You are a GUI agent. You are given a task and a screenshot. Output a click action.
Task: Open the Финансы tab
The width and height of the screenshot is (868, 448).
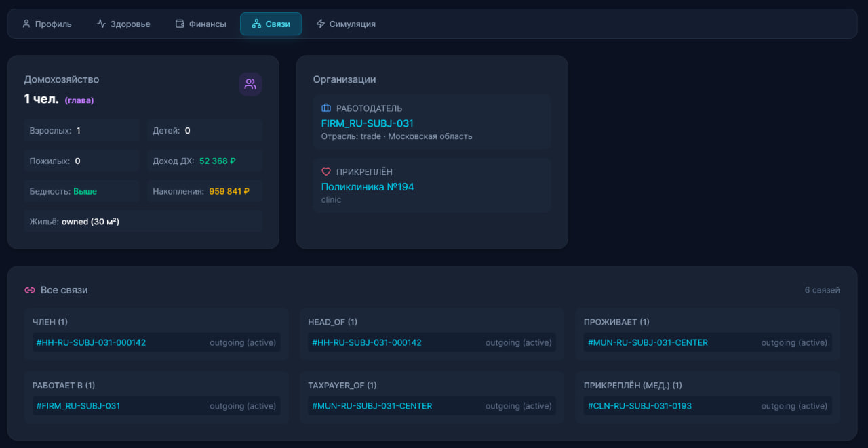201,24
